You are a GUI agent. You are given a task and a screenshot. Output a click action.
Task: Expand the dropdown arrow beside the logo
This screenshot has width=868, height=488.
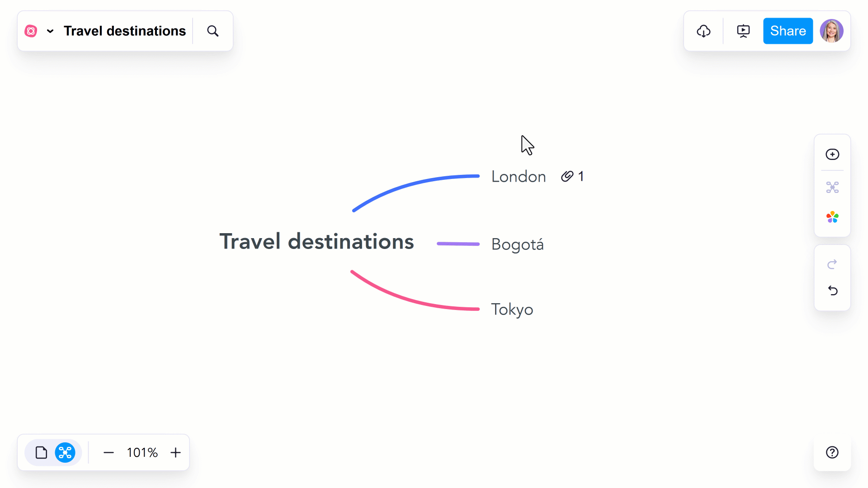coord(50,31)
